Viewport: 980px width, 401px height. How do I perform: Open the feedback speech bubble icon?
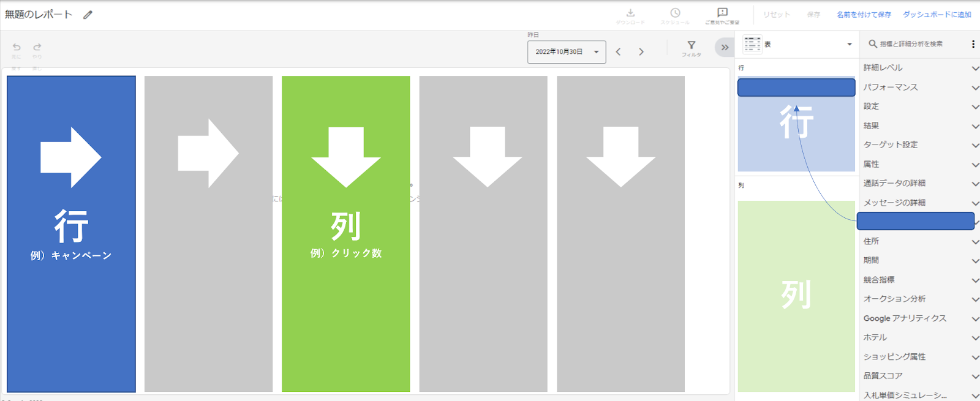tap(722, 13)
